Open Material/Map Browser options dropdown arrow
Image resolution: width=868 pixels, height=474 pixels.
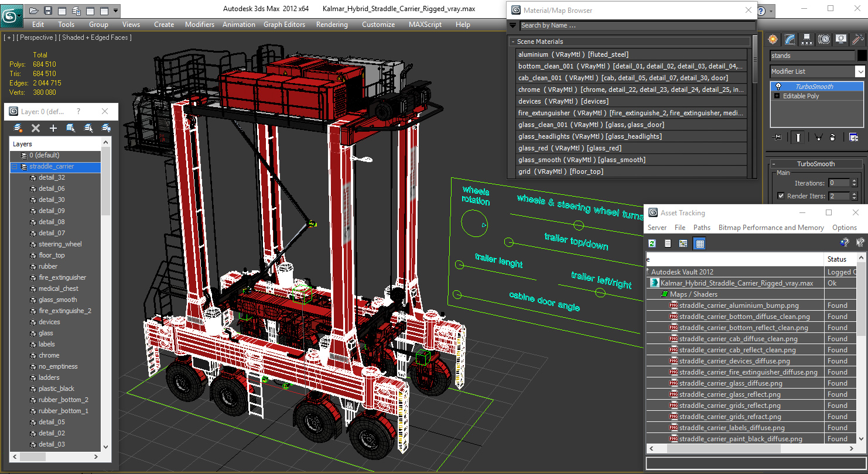pos(512,25)
